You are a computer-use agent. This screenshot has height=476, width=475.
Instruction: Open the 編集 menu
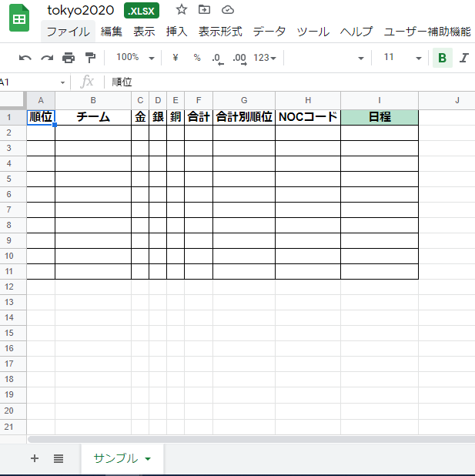click(x=112, y=32)
